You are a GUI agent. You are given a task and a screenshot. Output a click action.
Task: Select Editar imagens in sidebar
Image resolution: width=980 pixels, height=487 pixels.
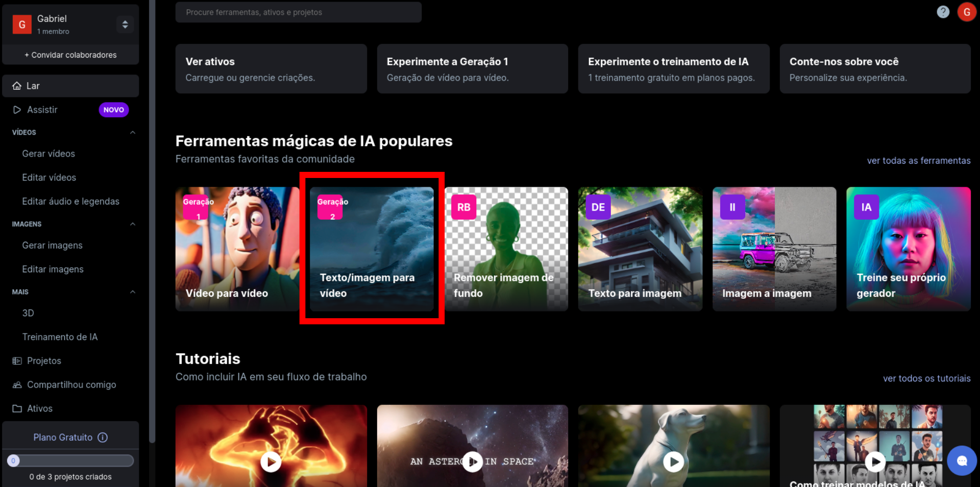tap(53, 269)
